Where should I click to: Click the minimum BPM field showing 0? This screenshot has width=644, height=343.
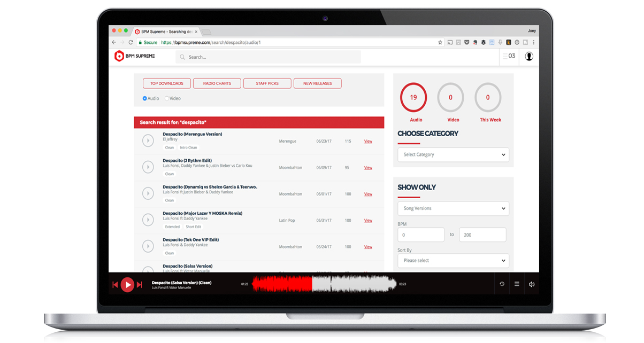point(421,235)
